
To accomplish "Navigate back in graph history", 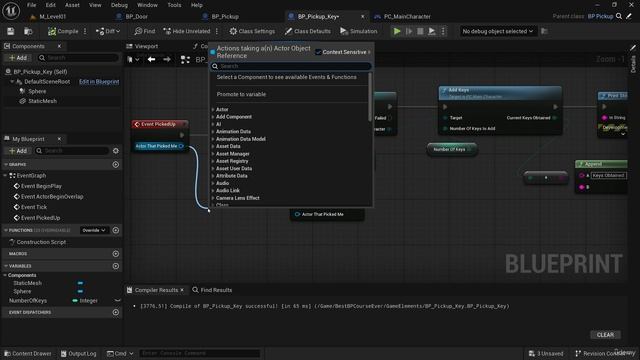I will click(151, 60).
